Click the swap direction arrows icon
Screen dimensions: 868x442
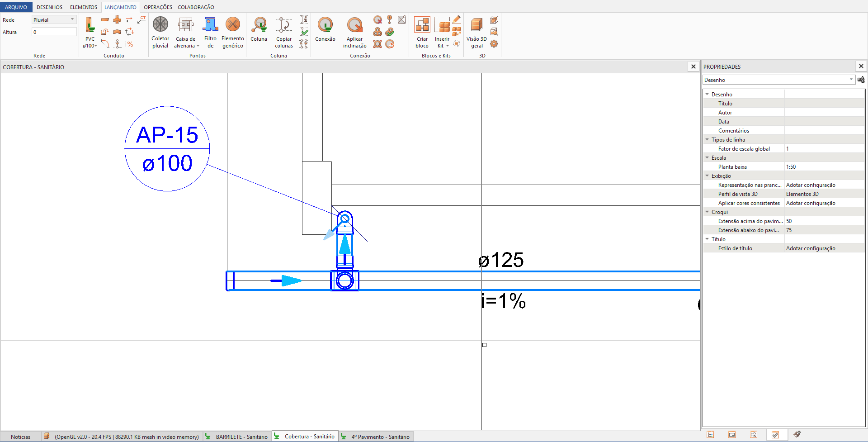(x=129, y=19)
